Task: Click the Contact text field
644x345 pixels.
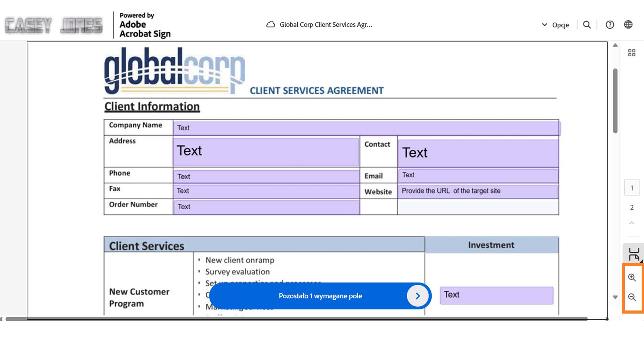Action: pyautogui.click(x=478, y=153)
